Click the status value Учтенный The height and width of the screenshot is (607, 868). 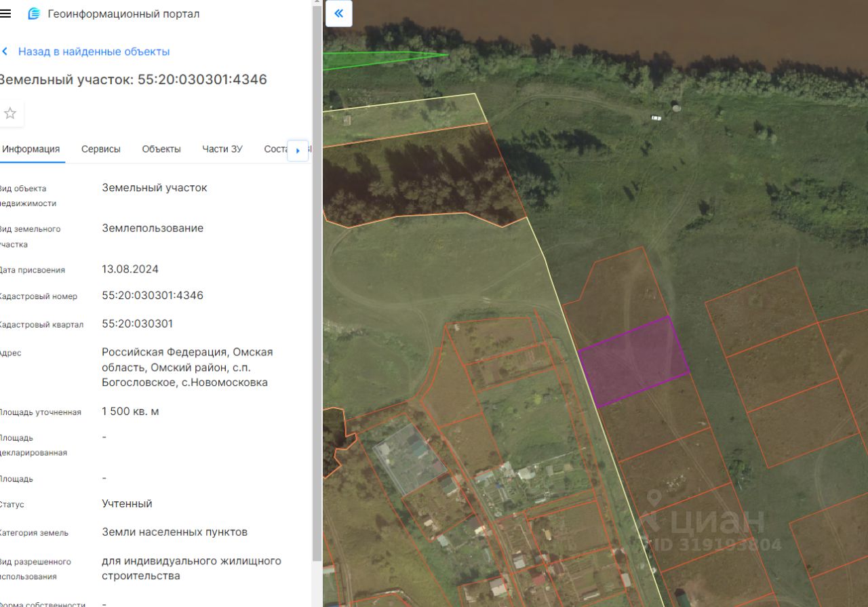[127, 503]
